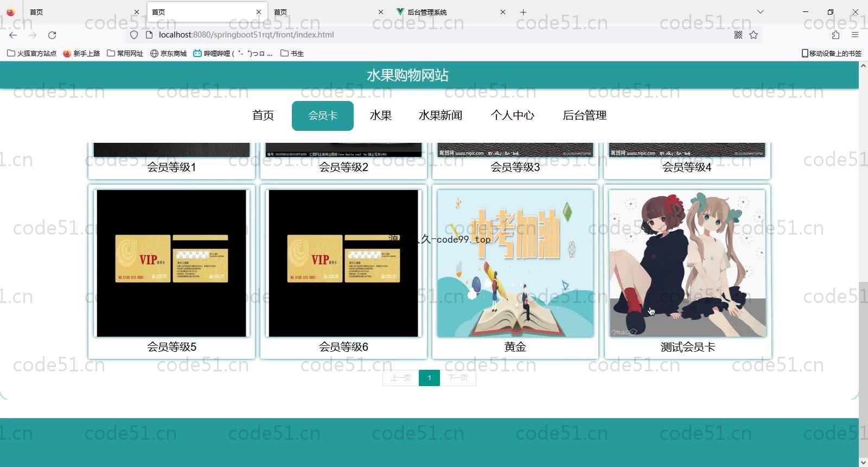868x467 pixels.
Task: Click the scrollbar down arrow
Action: tap(863, 462)
